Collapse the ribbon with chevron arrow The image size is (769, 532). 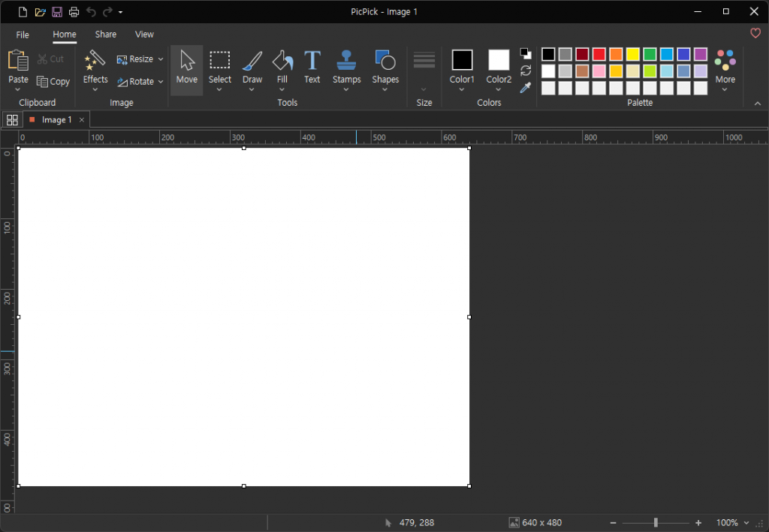pos(757,104)
